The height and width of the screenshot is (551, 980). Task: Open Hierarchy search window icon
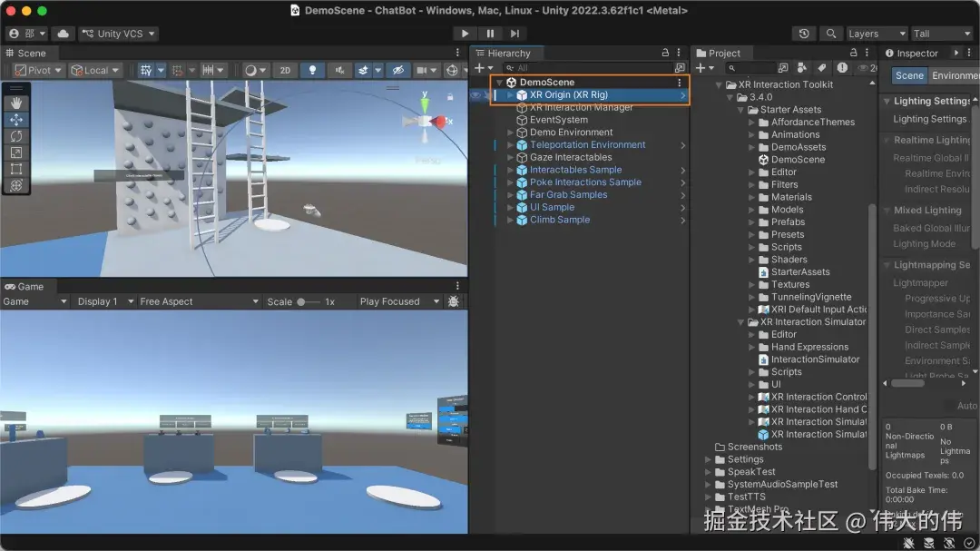point(680,67)
